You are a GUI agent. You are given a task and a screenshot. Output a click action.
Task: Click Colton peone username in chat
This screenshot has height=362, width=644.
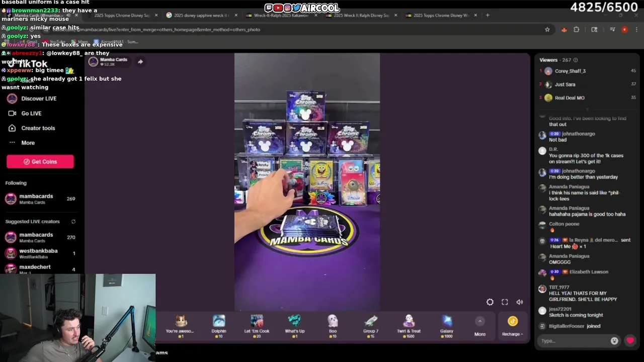point(564,224)
